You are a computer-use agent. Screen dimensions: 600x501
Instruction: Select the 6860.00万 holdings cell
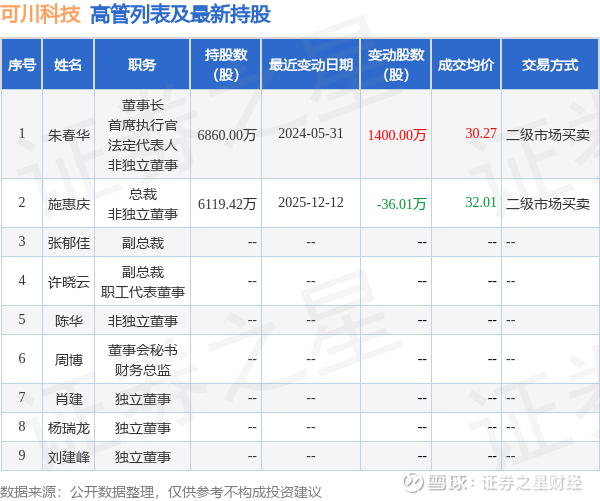(227, 135)
